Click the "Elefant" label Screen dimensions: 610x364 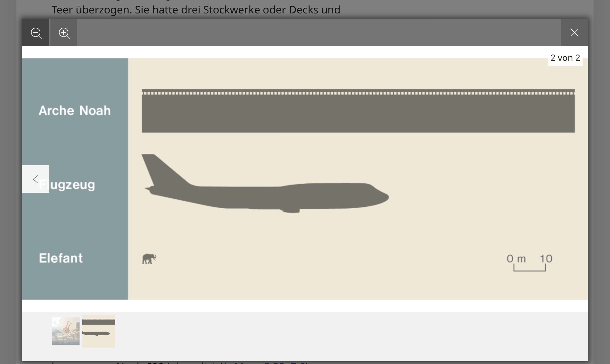click(x=61, y=258)
